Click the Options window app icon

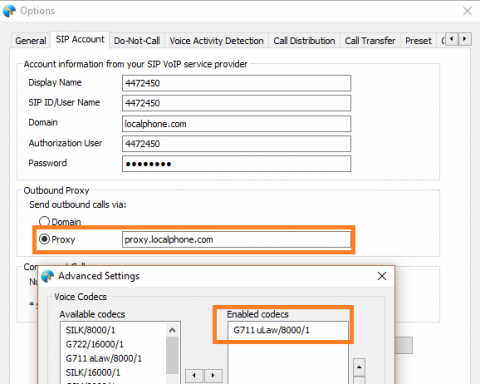(9, 11)
